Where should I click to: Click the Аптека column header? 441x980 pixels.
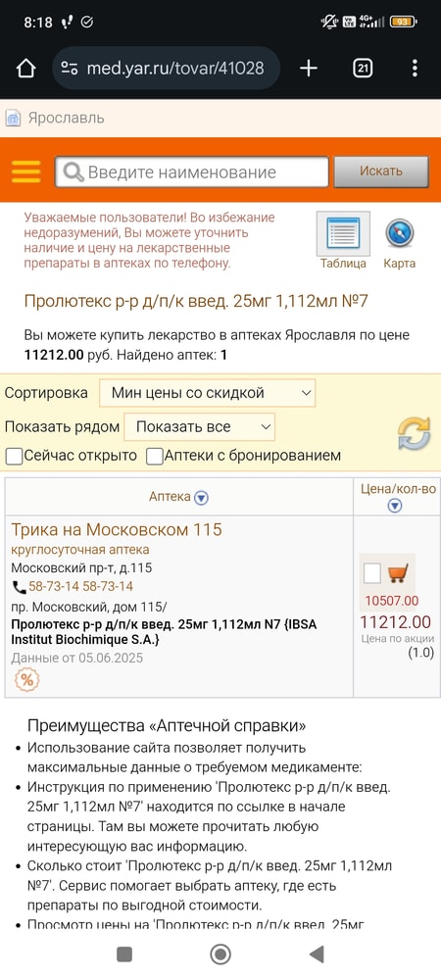coord(170,498)
